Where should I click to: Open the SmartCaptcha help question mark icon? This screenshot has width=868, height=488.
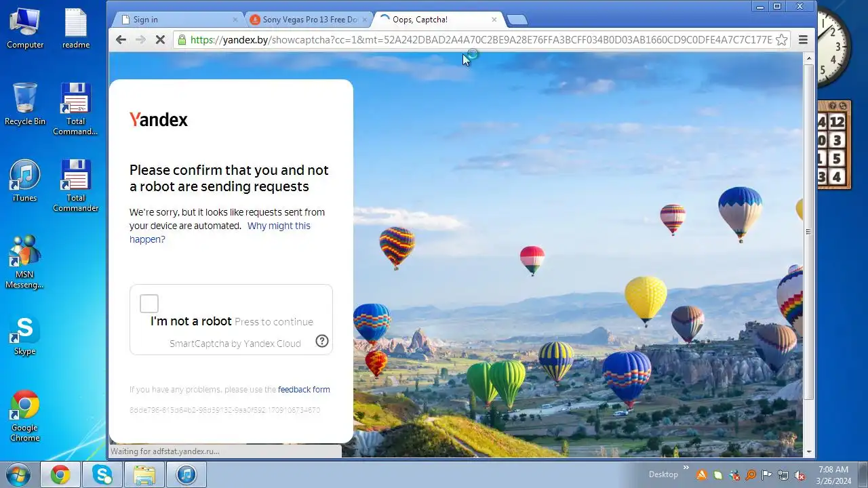tap(322, 341)
